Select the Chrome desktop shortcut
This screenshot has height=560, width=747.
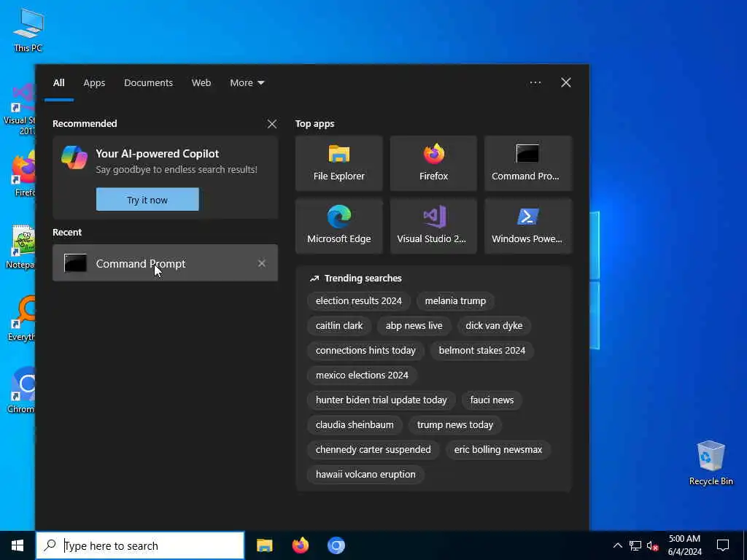point(22,391)
